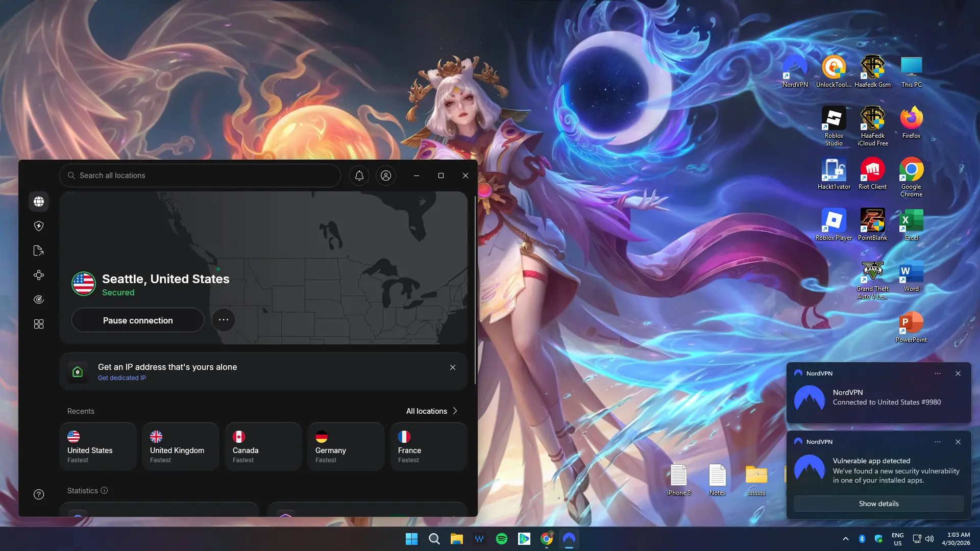980x551 pixels.
Task: Open the ssssss folder on desktop
Action: [756, 480]
